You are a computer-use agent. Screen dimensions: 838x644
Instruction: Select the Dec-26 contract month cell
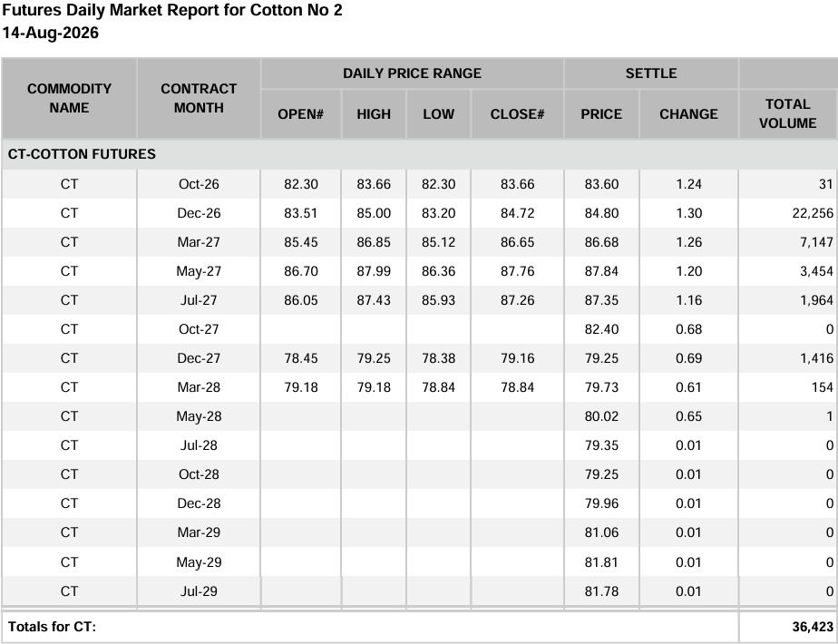199,213
